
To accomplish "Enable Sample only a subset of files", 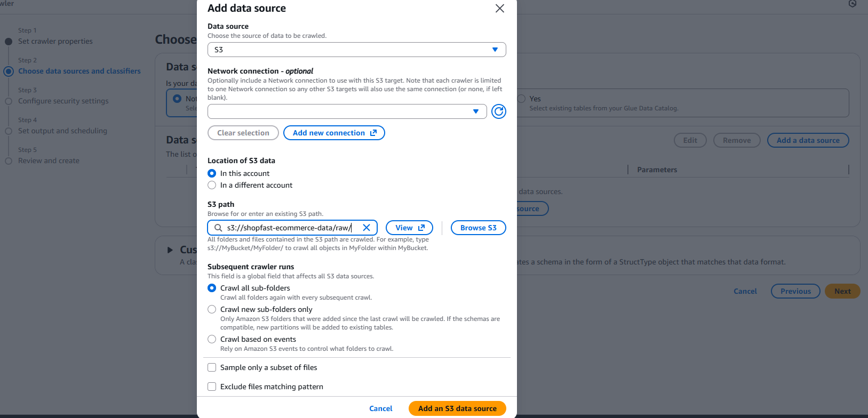I will click(212, 367).
